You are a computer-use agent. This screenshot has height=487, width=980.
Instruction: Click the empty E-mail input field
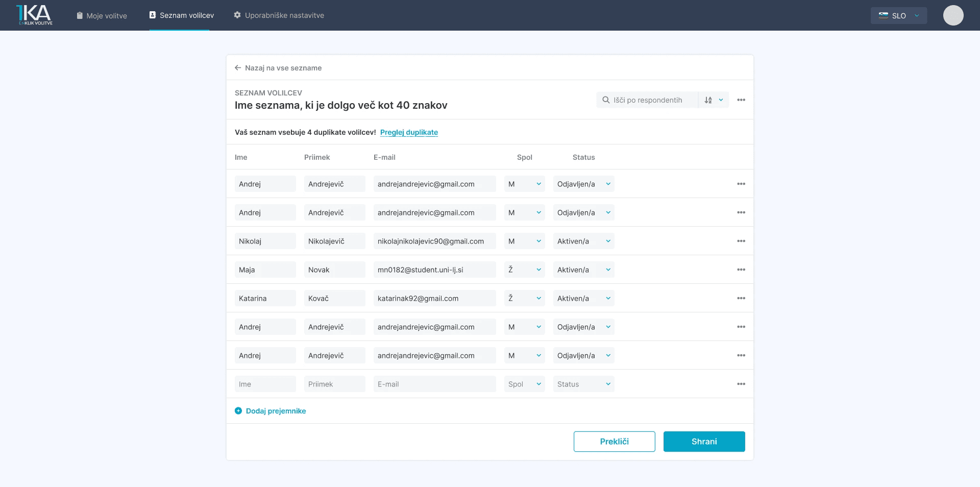tap(435, 384)
